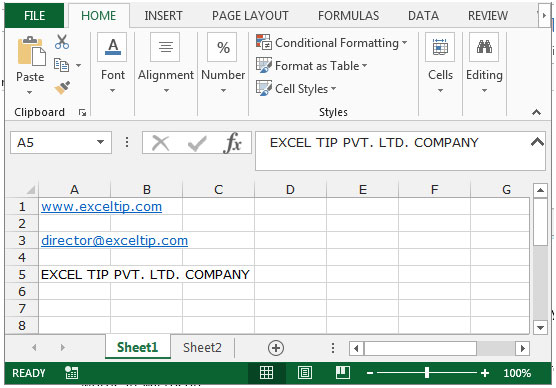556x388 pixels.
Task: Click the macro recording status bar icon
Action: [71, 373]
